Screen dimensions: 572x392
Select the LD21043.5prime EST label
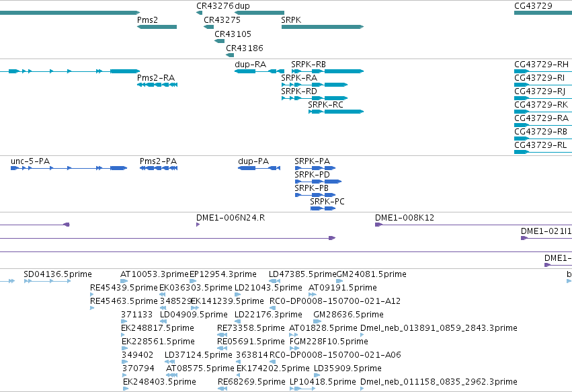point(268,288)
